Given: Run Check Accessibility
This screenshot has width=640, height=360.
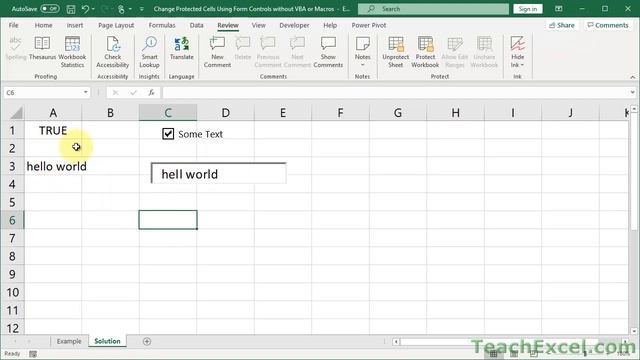Looking at the screenshot, I should tap(113, 52).
